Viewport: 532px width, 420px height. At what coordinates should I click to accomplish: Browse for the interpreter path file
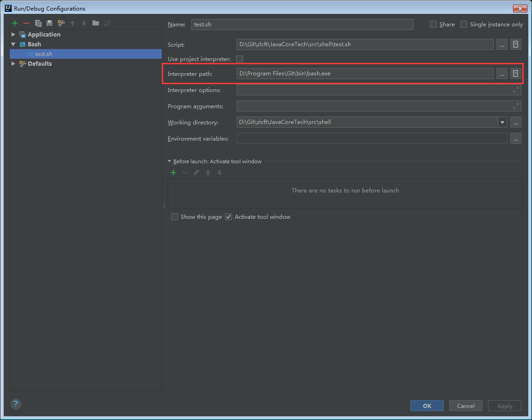[501, 73]
